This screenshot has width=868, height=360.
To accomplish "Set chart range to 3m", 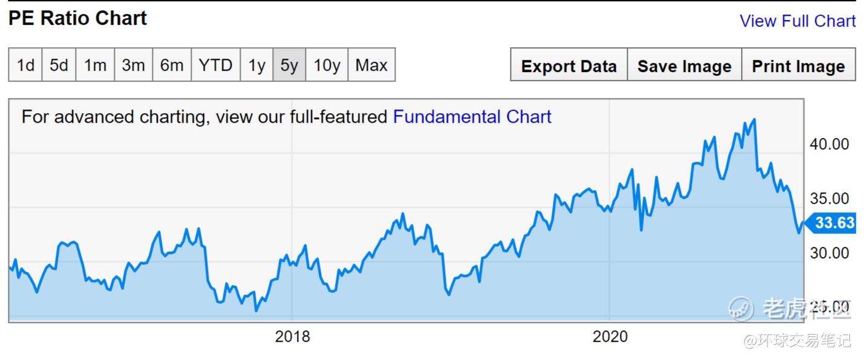I will (133, 65).
